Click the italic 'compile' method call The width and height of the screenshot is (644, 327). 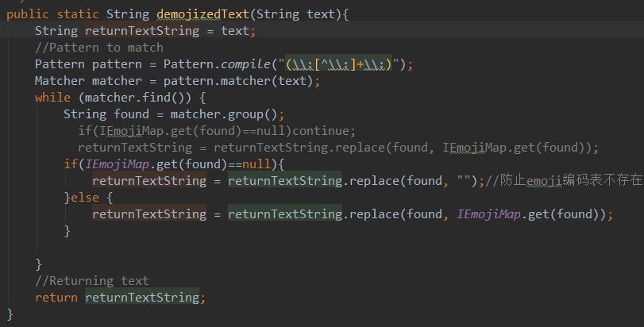tap(245, 64)
